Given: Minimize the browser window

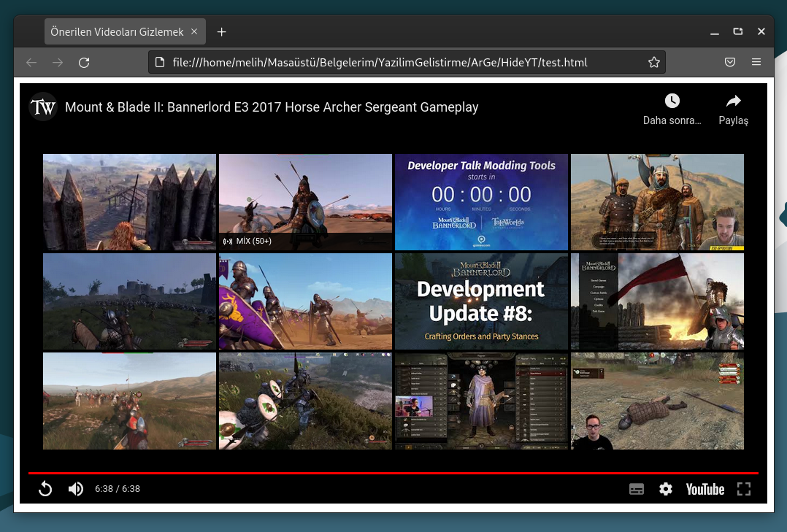Looking at the screenshot, I should coord(715,32).
